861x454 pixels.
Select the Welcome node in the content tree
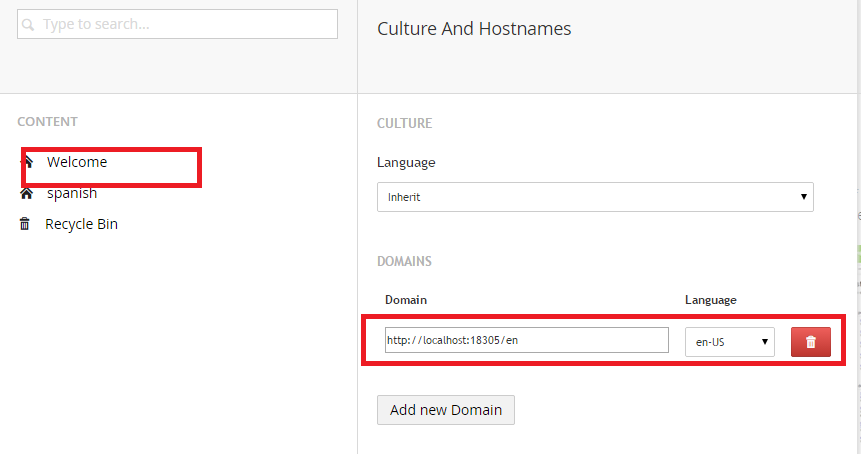pyautogui.click(x=77, y=162)
